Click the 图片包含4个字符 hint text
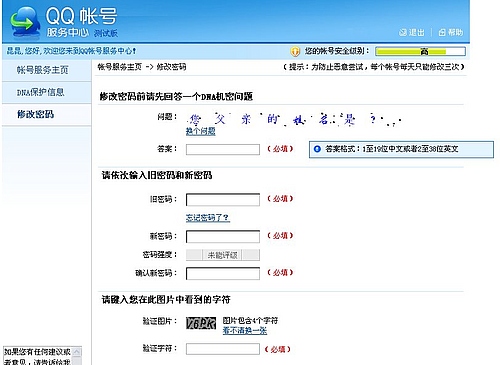The width and height of the screenshot is (500, 365). [250, 321]
